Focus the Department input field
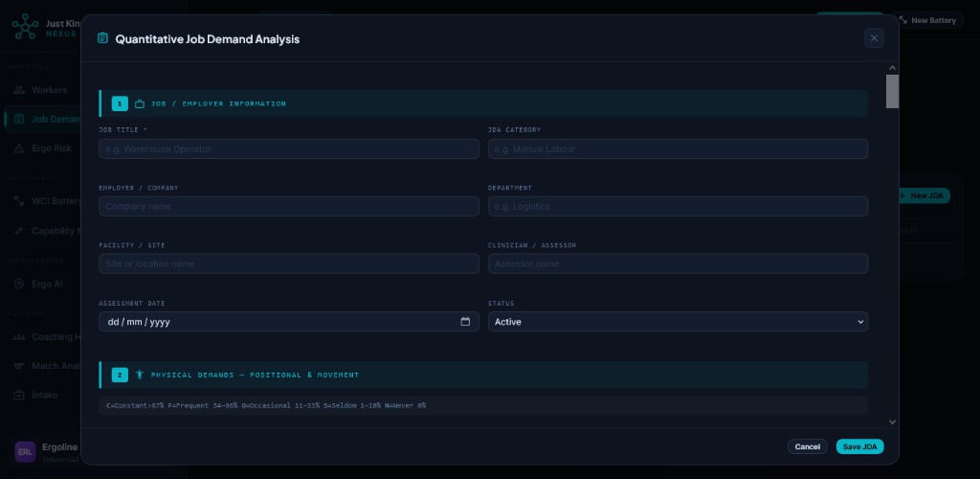The image size is (980, 479). coord(678,206)
